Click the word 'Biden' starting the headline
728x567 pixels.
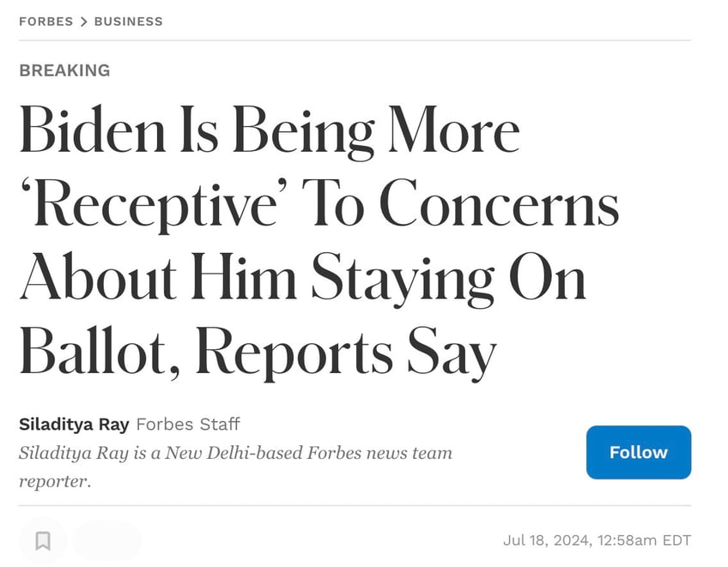93,129
